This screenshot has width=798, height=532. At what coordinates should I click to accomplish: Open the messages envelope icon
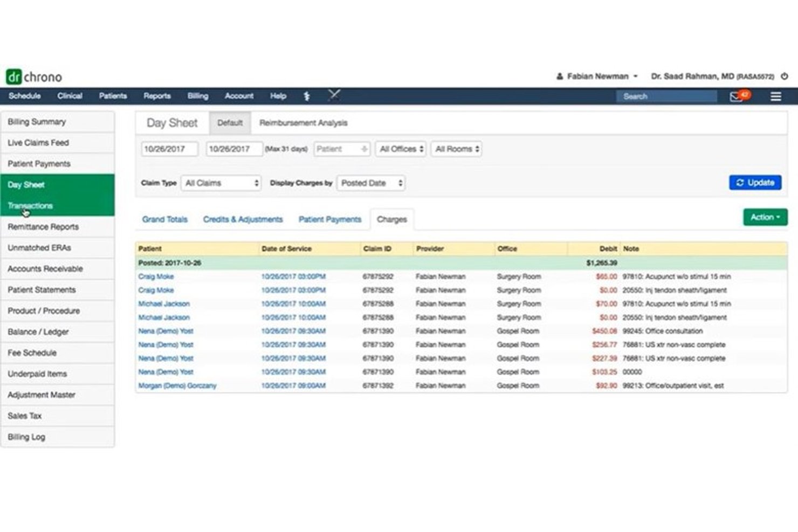(x=737, y=96)
